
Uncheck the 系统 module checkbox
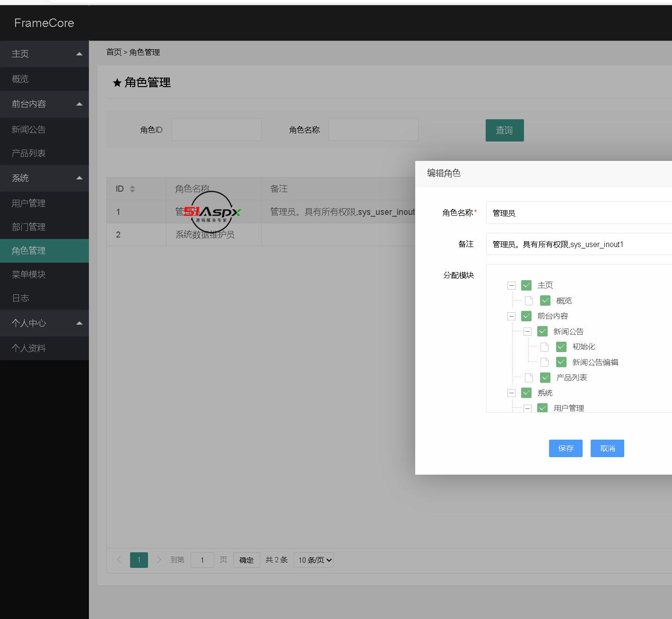click(526, 393)
